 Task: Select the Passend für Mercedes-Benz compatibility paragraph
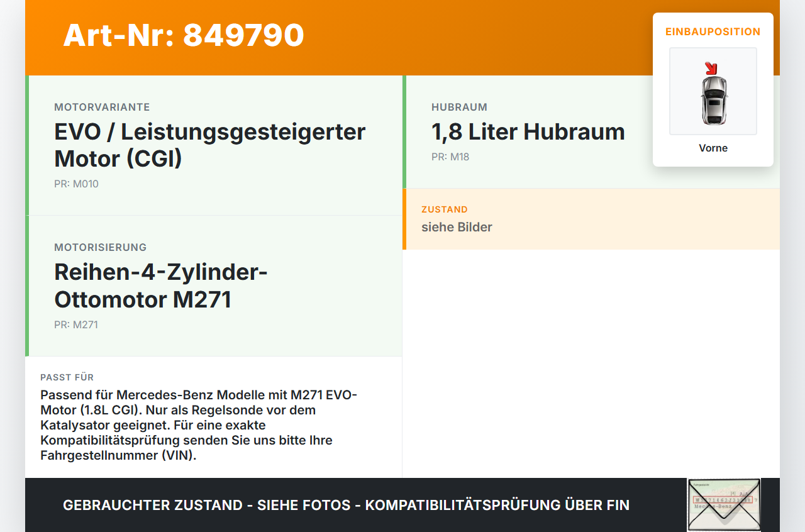(199, 425)
